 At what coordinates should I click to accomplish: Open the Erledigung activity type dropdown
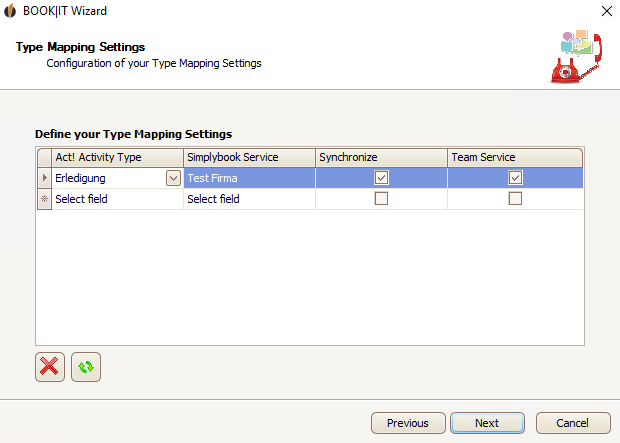click(x=173, y=178)
